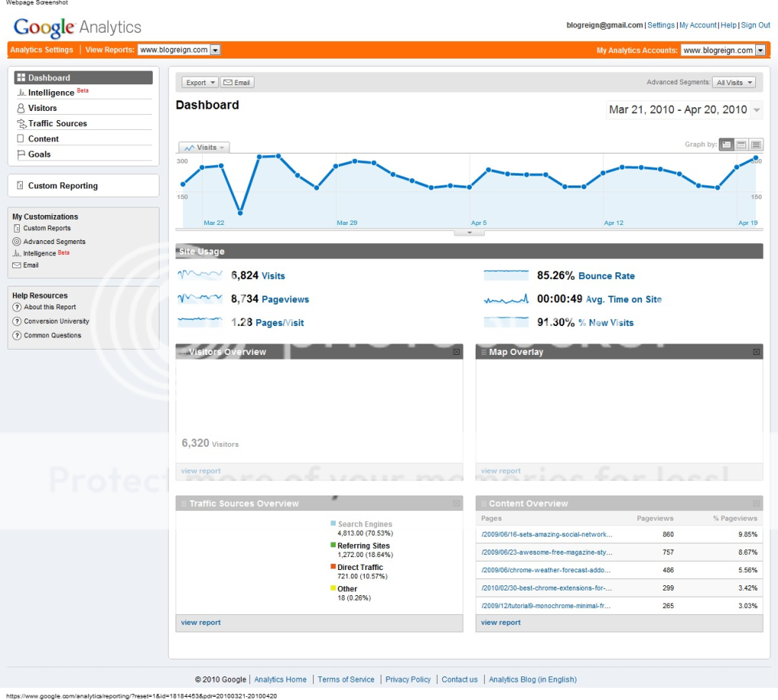778x700 pixels.
Task: Click the Advanced Segments target icon
Action: pyautogui.click(x=17, y=242)
